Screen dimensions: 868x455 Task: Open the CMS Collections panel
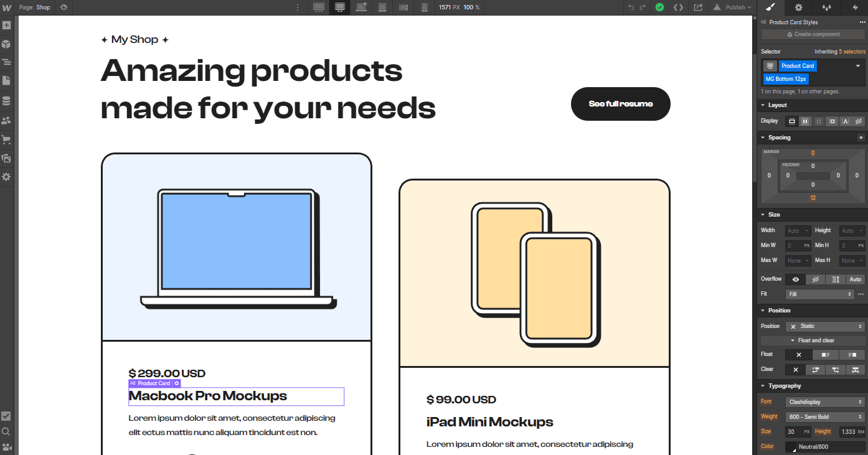[6, 100]
